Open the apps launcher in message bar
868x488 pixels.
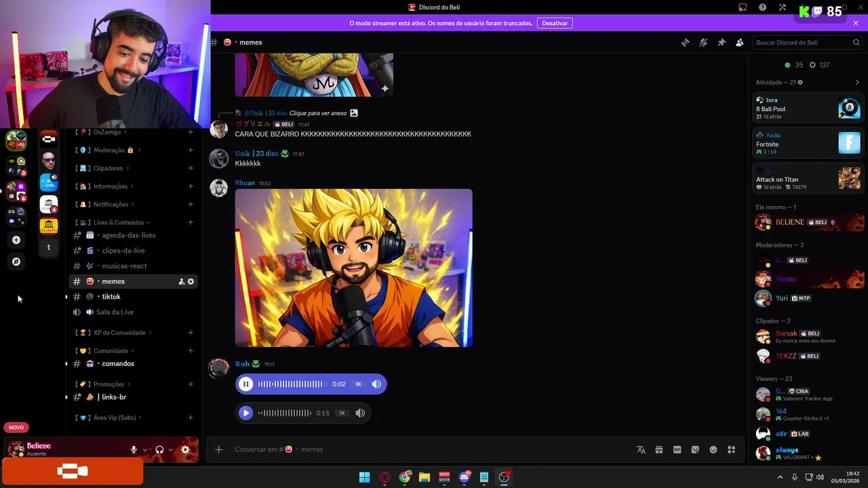[x=731, y=449]
